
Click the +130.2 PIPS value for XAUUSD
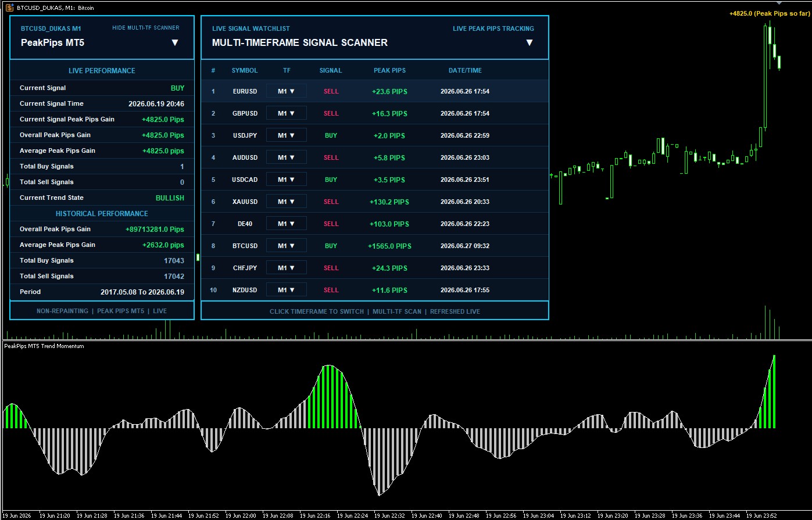click(389, 202)
